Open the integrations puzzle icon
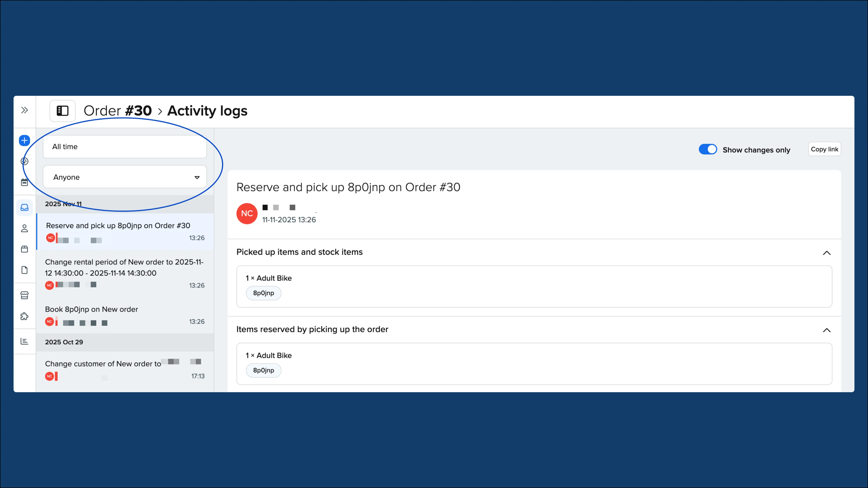The height and width of the screenshot is (488, 868). click(24, 316)
